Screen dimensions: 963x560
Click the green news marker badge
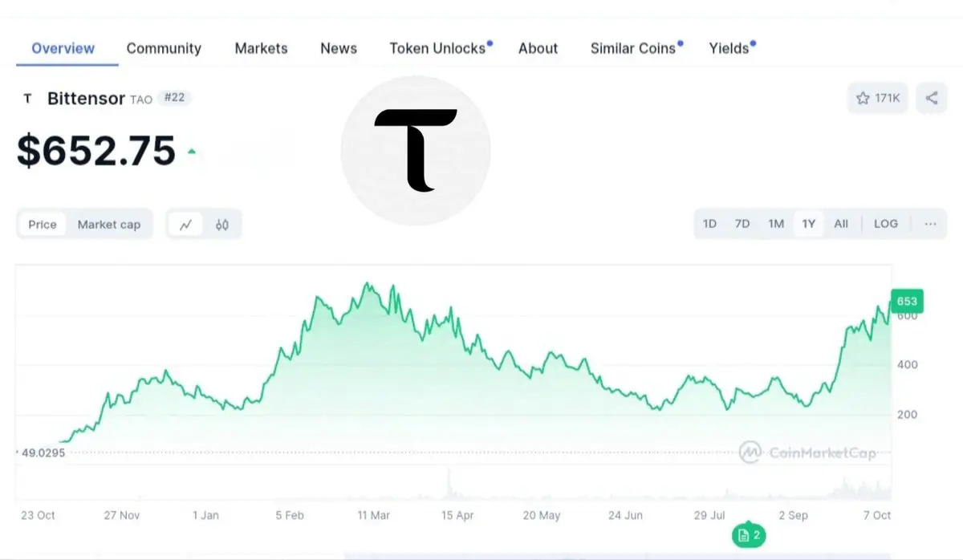(748, 535)
